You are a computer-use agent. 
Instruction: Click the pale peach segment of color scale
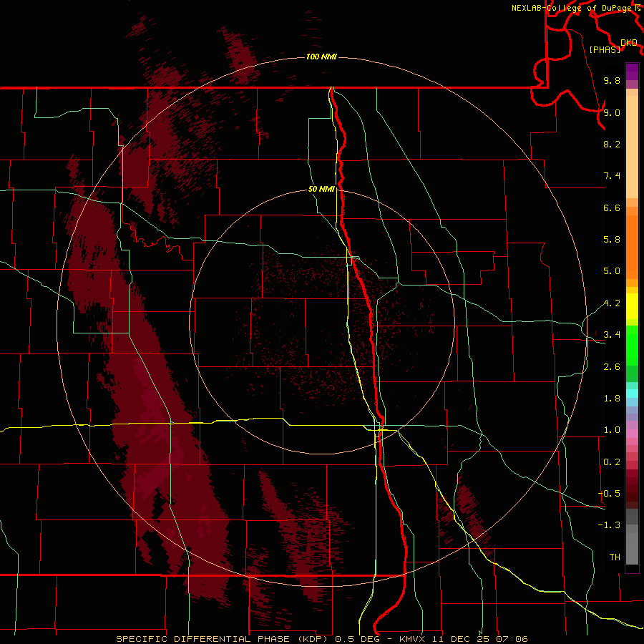[x=632, y=147]
